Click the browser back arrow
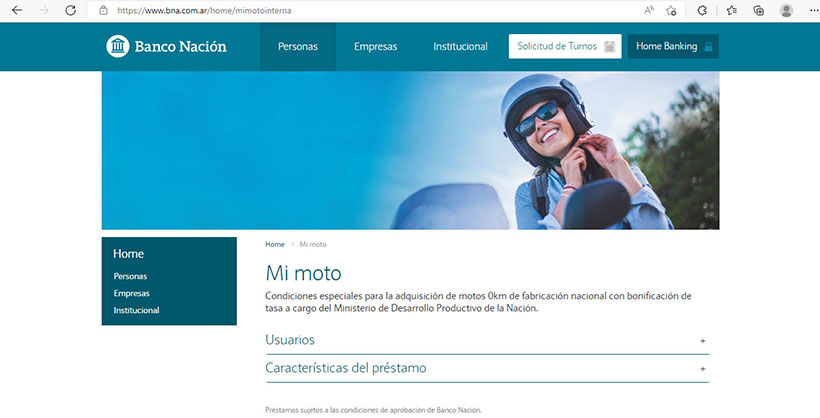820x418 pixels. [x=17, y=10]
